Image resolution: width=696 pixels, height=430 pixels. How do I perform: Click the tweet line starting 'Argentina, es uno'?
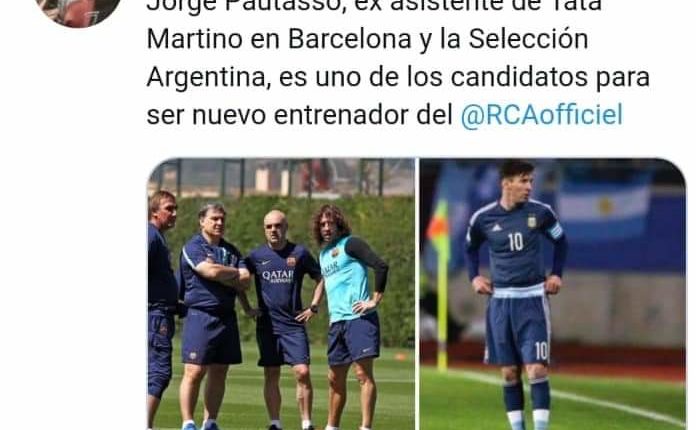(398, 78)
